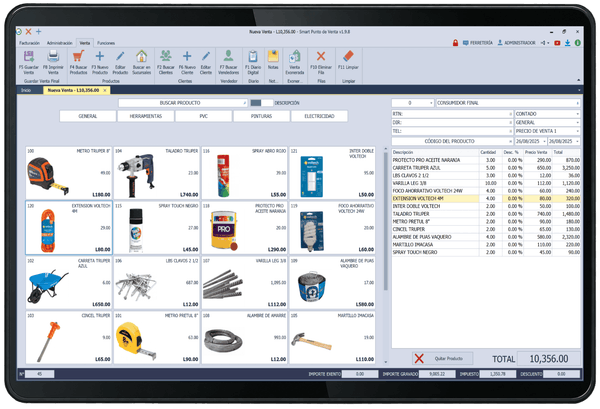
Task: Click the blue plus quick-access icon
Action: (38, 32)
